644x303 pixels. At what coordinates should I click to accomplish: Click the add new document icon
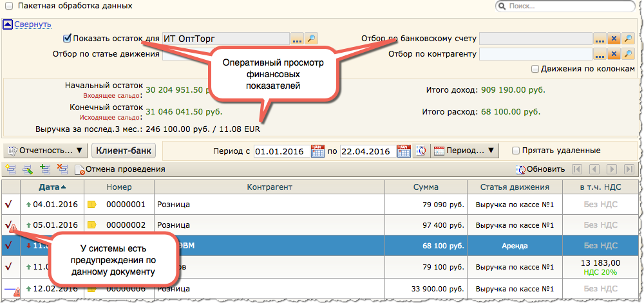click(x=10, y=169)
